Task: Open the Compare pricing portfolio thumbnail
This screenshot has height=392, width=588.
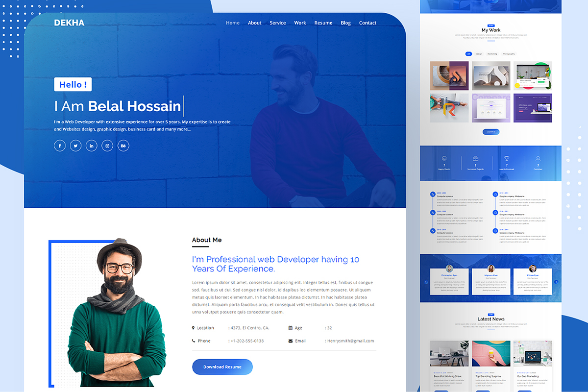Action: click(491, 108)
